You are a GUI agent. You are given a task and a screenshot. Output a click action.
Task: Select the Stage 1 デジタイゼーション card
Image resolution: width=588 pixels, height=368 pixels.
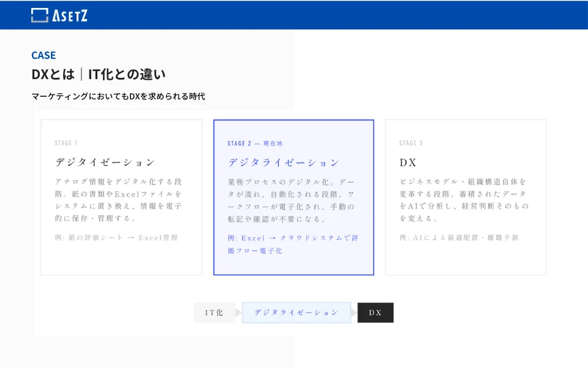(x=121, y=196)
